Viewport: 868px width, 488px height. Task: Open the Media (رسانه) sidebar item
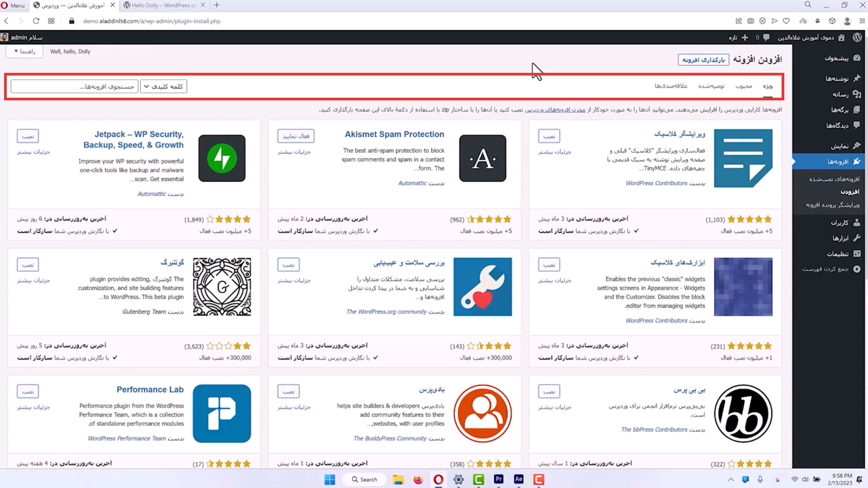pyautogui.click(x=846, y=94)
